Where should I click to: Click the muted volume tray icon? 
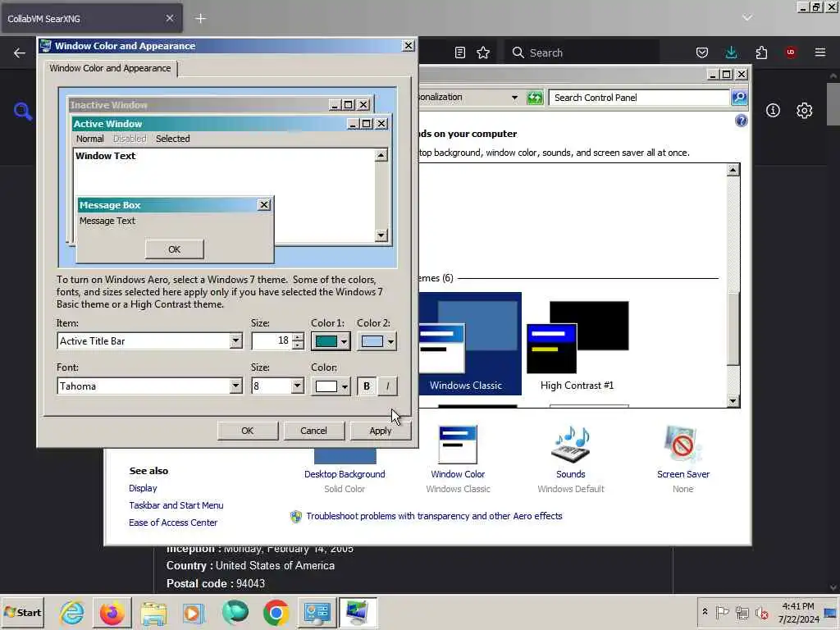[x=762, y=612]
